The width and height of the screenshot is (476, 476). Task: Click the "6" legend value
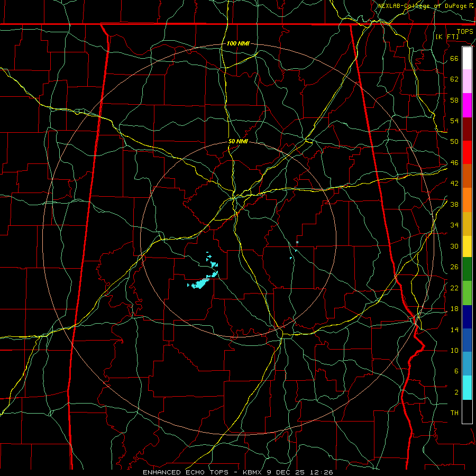pyautogui.click(x=456, y=371)
